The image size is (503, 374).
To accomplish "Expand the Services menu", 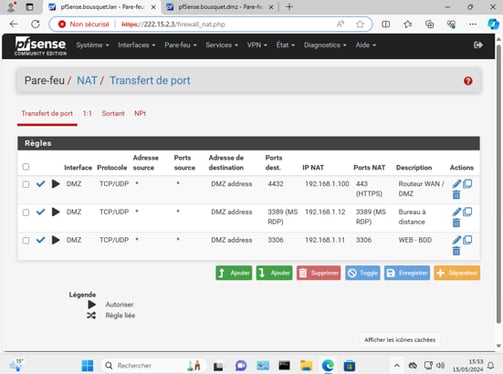I will [x=222, y=45].
